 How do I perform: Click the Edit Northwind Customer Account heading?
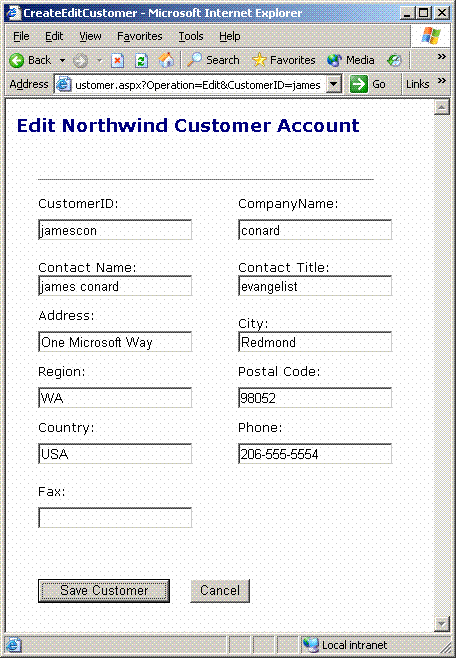tap(188, 125)
